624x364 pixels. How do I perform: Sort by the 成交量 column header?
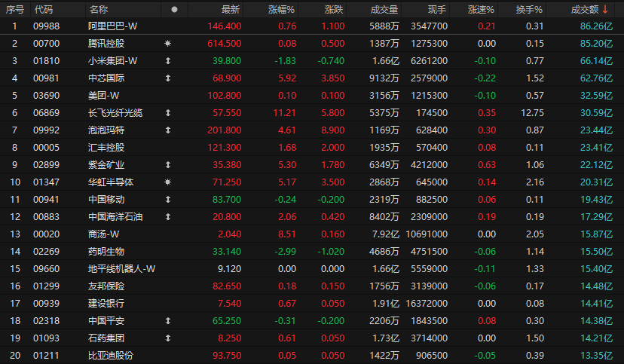coord(384,10)
